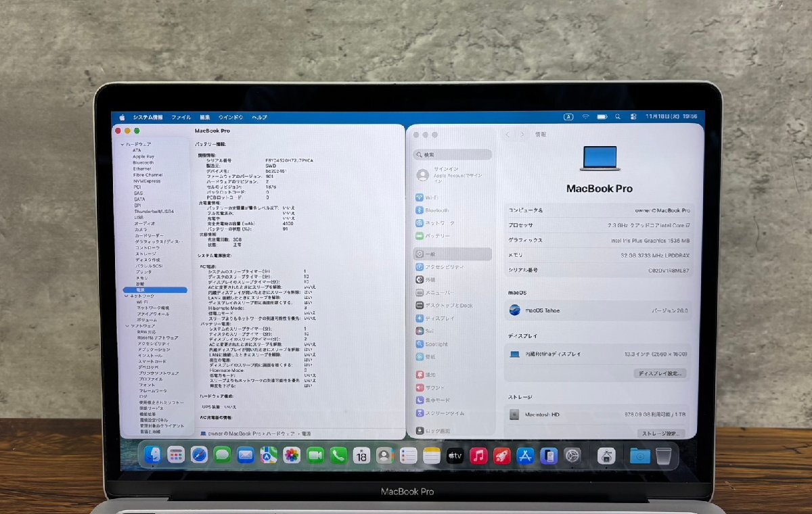Open the Trash in Dock
This screenshot has width=812, height=514.
[x=664, y=457]
